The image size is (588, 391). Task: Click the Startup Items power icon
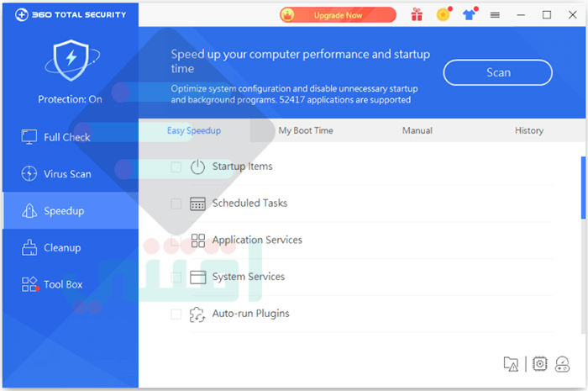[x=197, y=166]
